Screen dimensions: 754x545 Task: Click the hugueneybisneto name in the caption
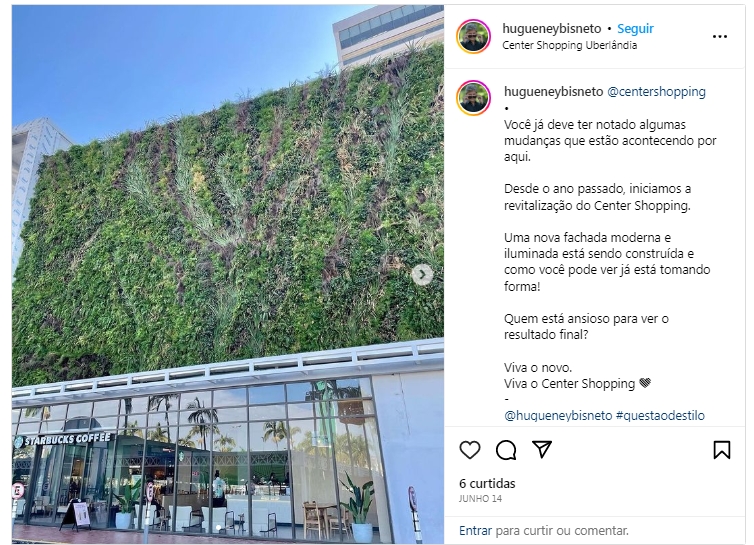point(553,91)
